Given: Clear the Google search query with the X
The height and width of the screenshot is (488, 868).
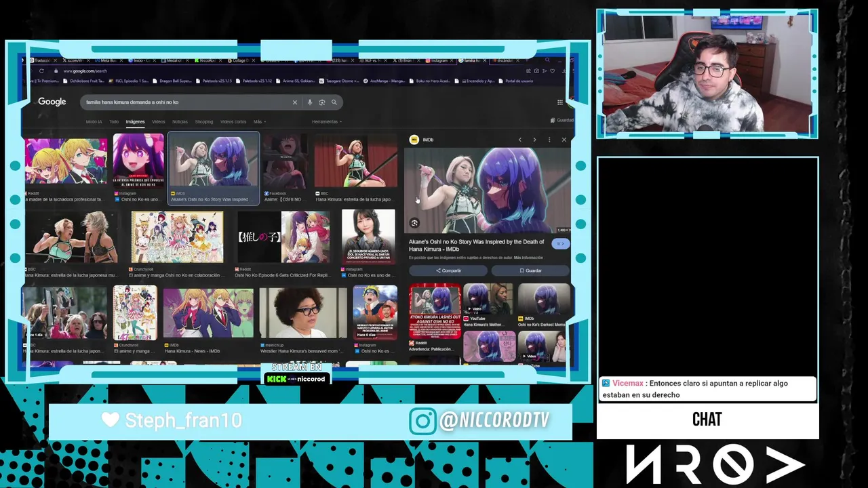Looking at the screenshot, I should (x=295, y=102).
